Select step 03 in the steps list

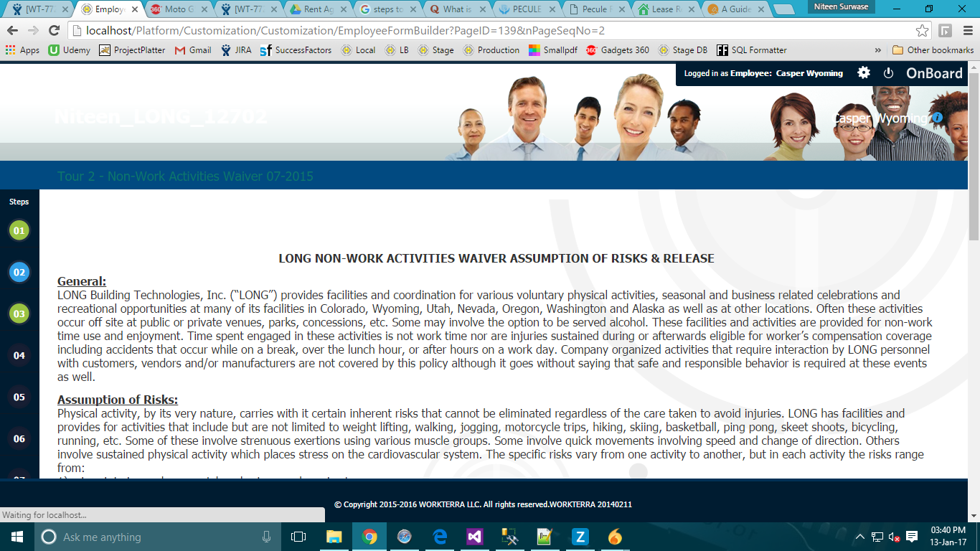[x=19, y=314]
